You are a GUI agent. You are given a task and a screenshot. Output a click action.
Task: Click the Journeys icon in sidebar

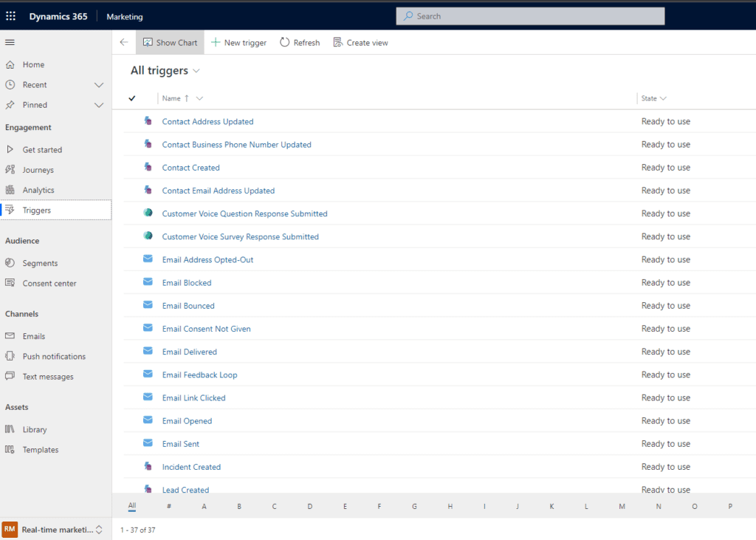click(x=10, y=170)
